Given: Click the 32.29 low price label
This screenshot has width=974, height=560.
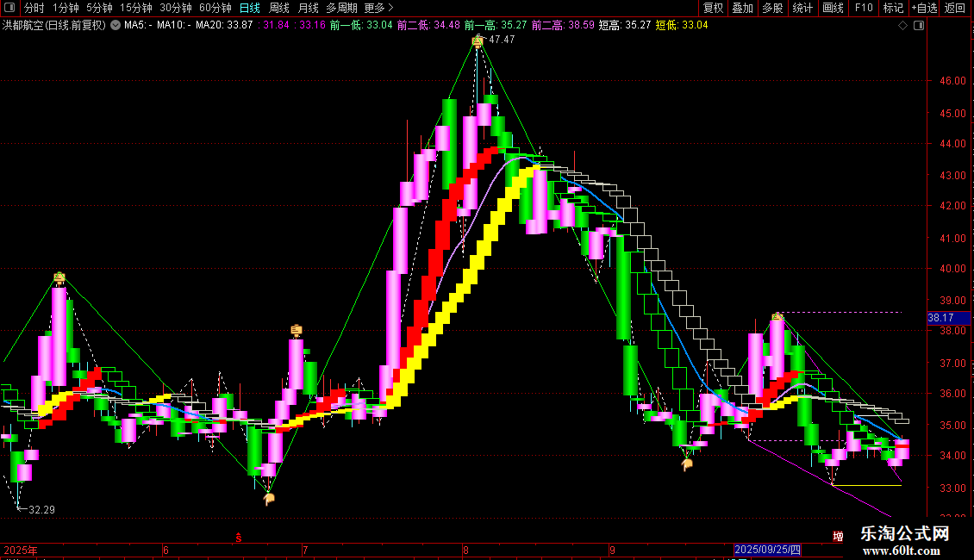Looking at the screenshot, I should pyautogui.click(x=41, y=510).
